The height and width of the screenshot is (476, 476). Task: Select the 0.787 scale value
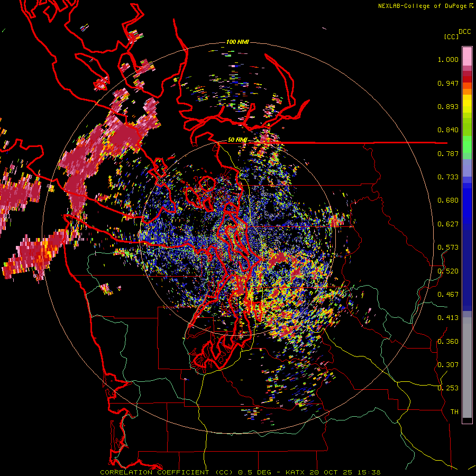point(448,153)
